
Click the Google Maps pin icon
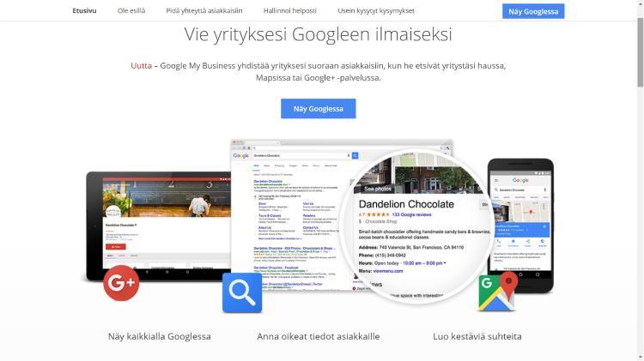click(497, 292)
